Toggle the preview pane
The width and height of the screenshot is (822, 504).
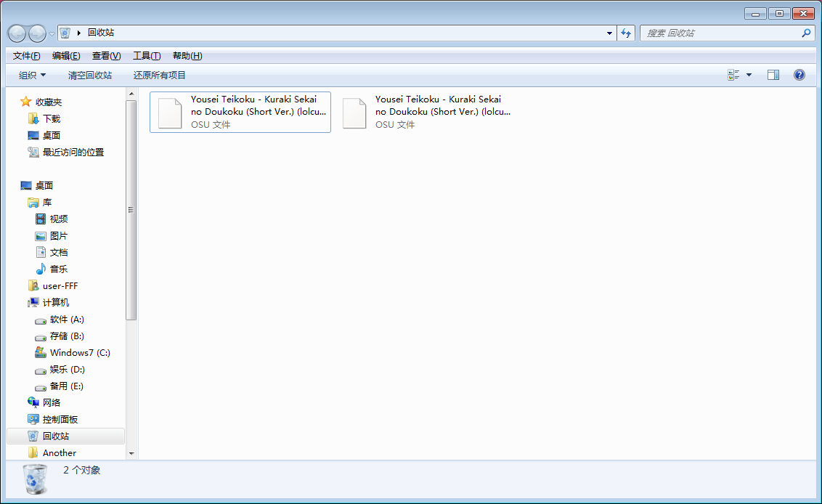pos(773,75)
